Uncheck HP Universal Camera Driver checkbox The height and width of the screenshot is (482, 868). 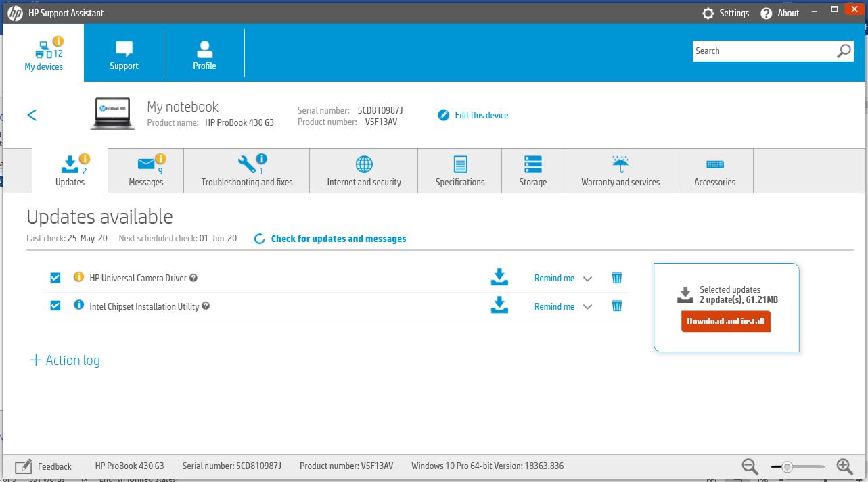tap(55, 278)
